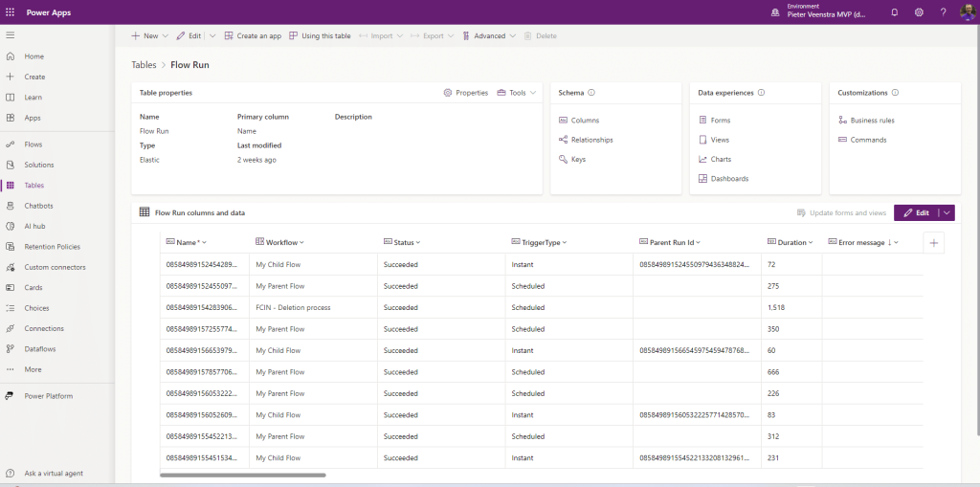Image resolution: width=980 pixels, height=487 pixels.
Task: Click Create an app
Action: (253, 35)
